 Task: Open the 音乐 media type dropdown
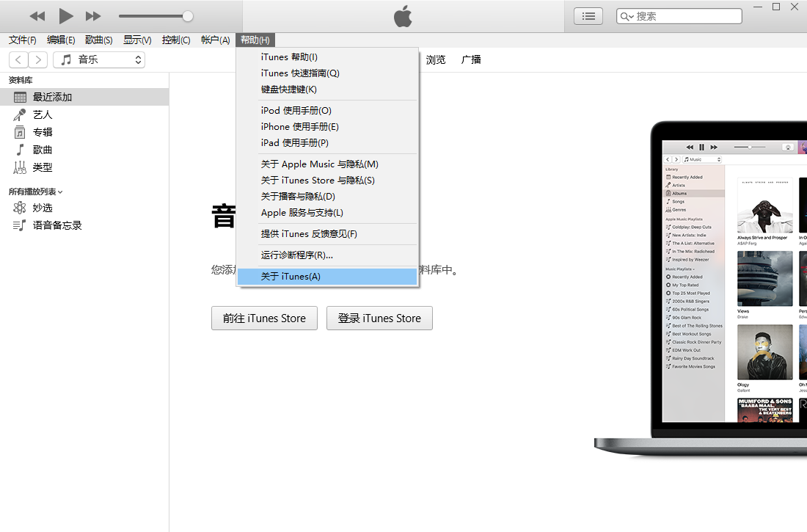coord(99,59)
